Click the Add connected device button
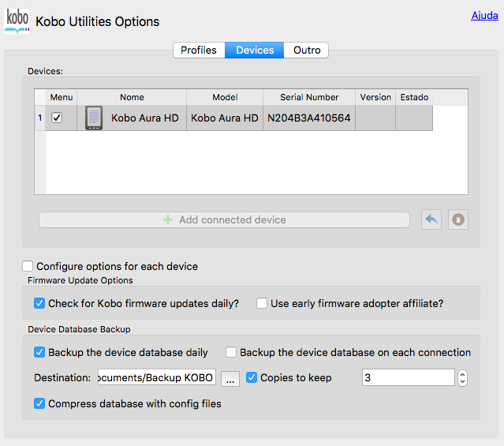504x446 pixels. (224, 219)
